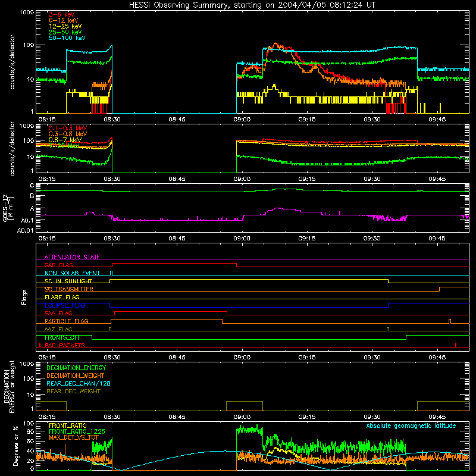Select the REAR_DEC_CHAN/128 legend label

(79, 383)
